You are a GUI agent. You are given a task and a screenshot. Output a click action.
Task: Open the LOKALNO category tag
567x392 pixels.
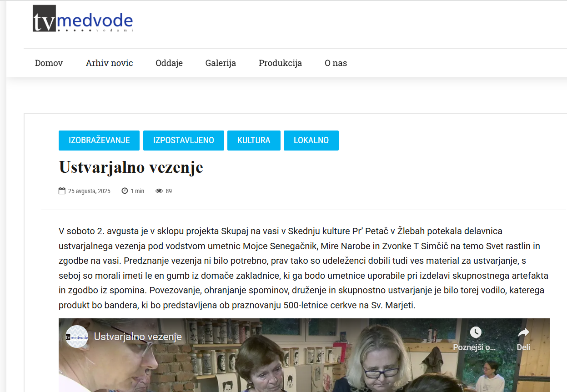(311, 141)
